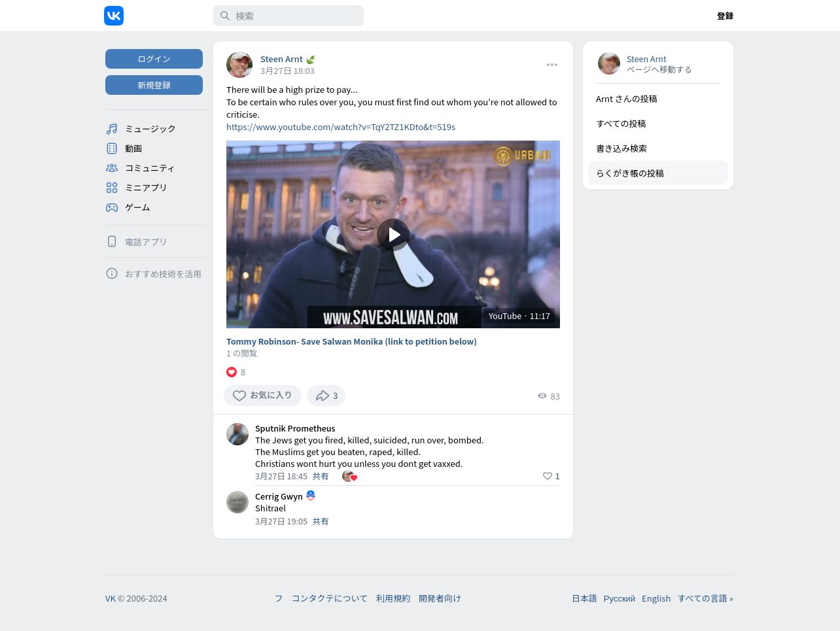Click the フ footer link
The width and height of the screenshot is (840, 631).
point(279,598)
